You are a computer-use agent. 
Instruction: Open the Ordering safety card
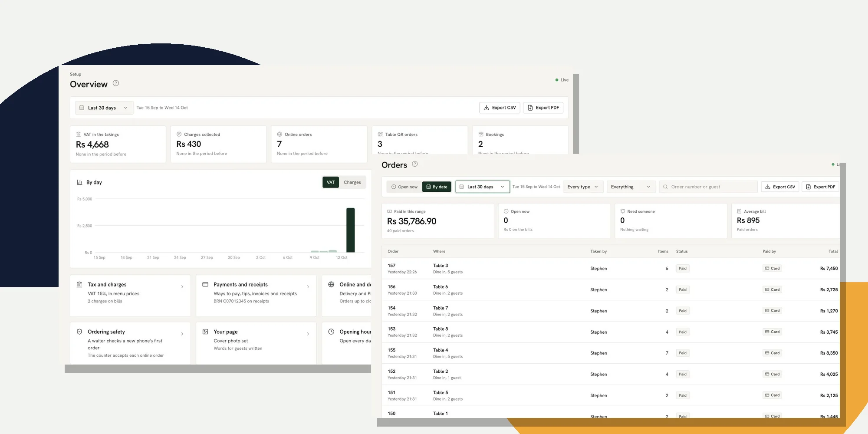point(130,343)
